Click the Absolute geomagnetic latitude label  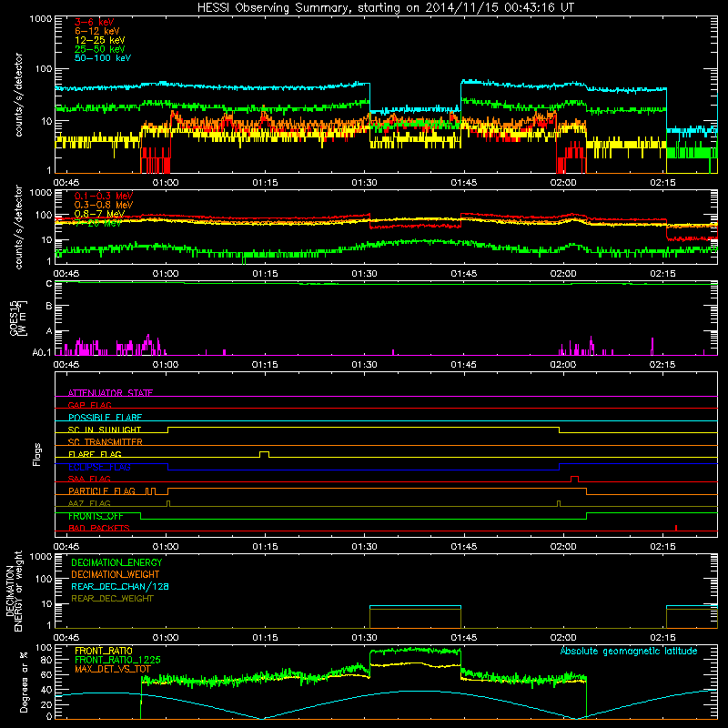pyautogui.click(x=629, y=651)
